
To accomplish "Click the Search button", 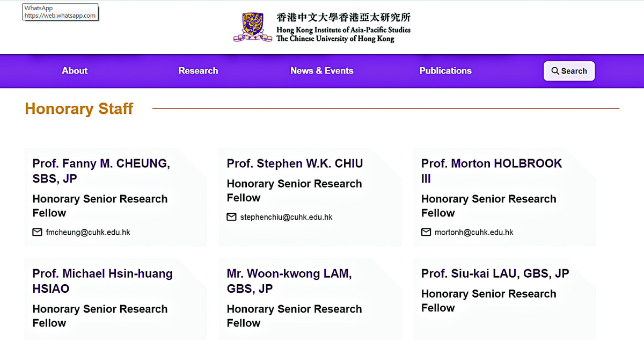I will pyautogui.click(x=569, y=71).
